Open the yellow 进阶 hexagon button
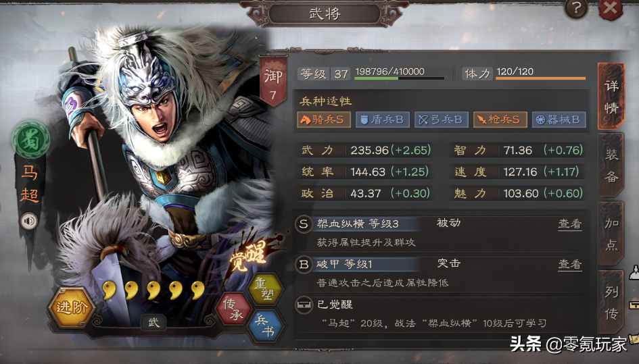This screenshot has width=639, height=364. (x=72, y=307)
